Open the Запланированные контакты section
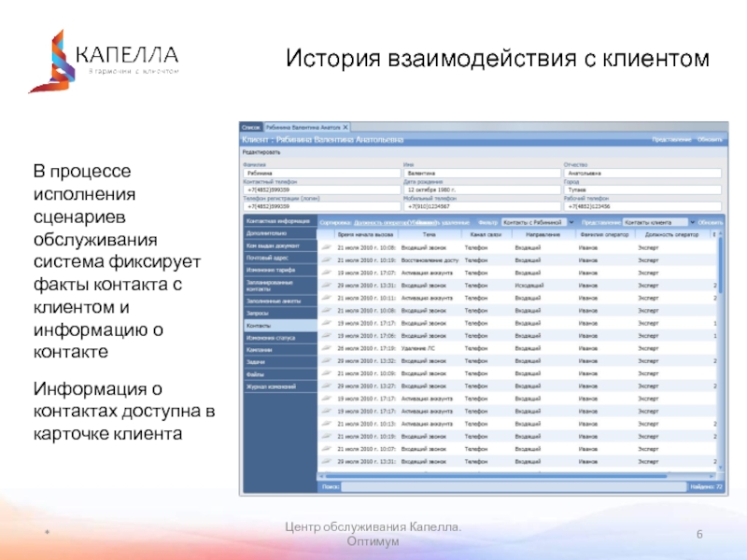The image size is (747, 560). click(280, 286)
